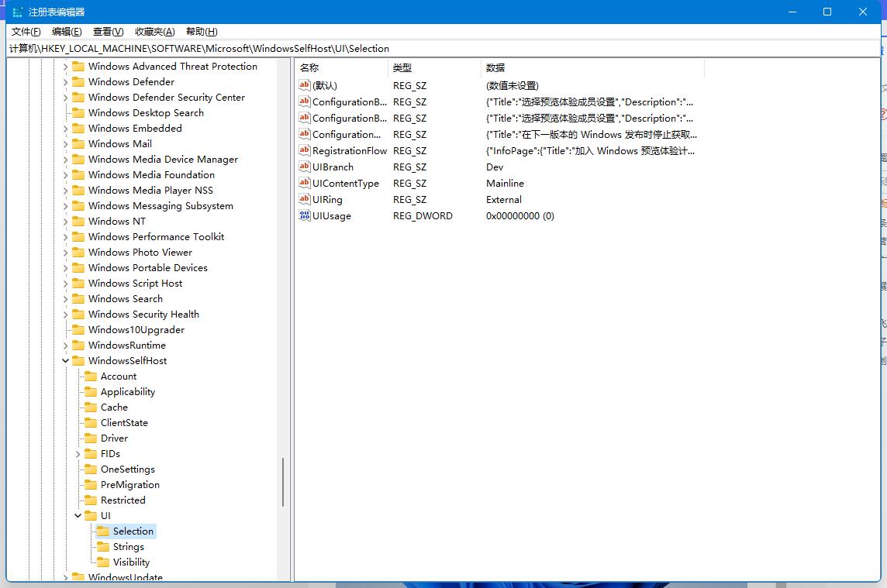
Task: Click the Registry Editor title bar icon
Action: pos(18,12)
